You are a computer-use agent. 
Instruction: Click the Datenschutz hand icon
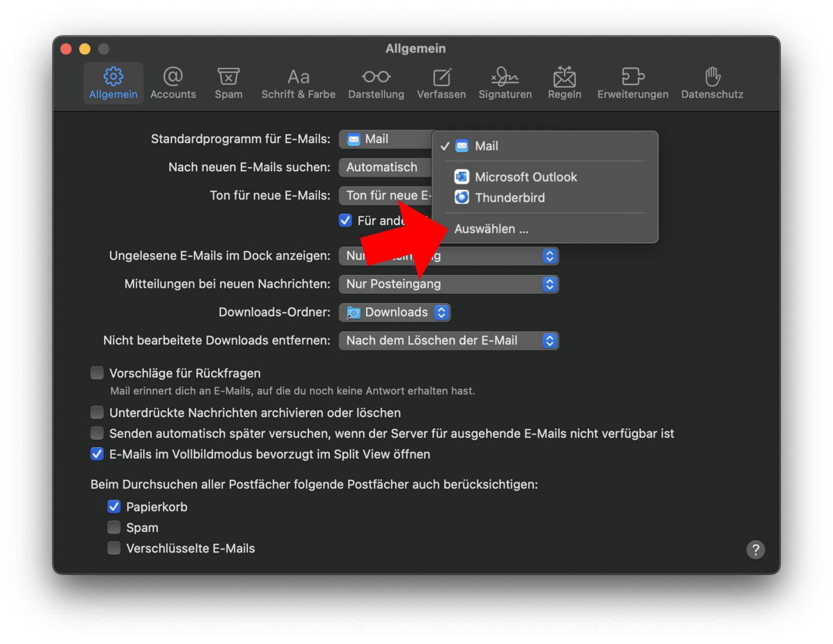pyautogui.click(x=712, y=82)
